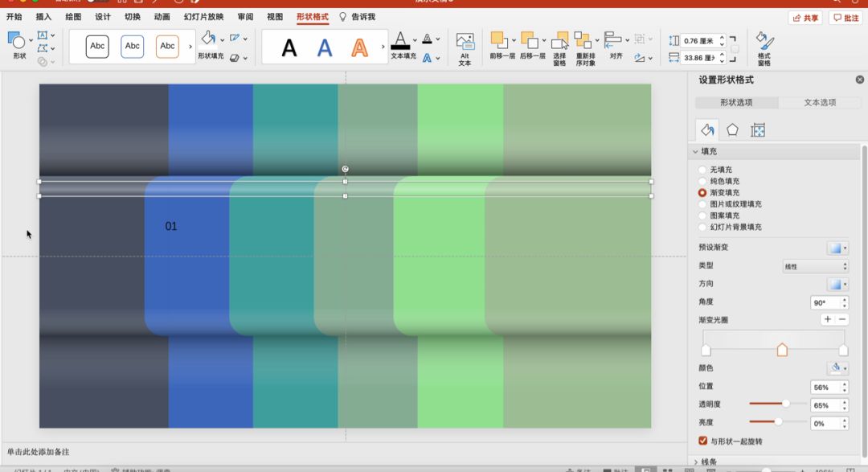Image resolution: width=868 pixels, height=472 pixels.
Task: Select 图片或纹理填充 radio option
Action: [x=702, y=204]
